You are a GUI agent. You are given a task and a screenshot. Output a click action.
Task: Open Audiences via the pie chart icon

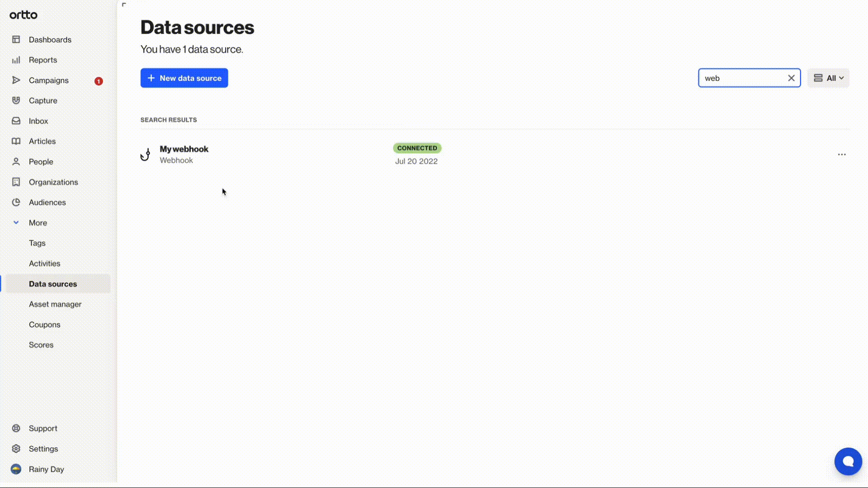[16, 202]
